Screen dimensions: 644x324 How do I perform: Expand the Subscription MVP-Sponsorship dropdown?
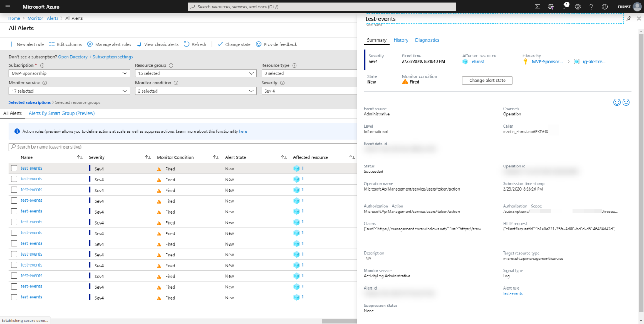(x=69, y=73)
